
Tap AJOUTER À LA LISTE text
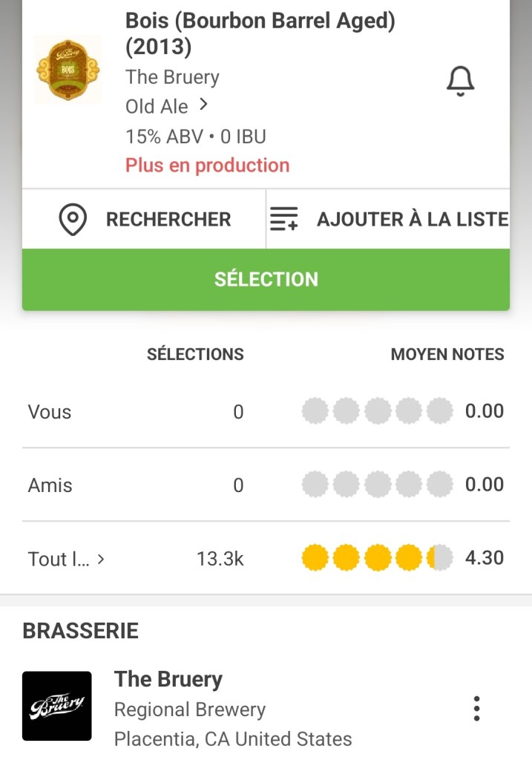click(x=412, y=220)
